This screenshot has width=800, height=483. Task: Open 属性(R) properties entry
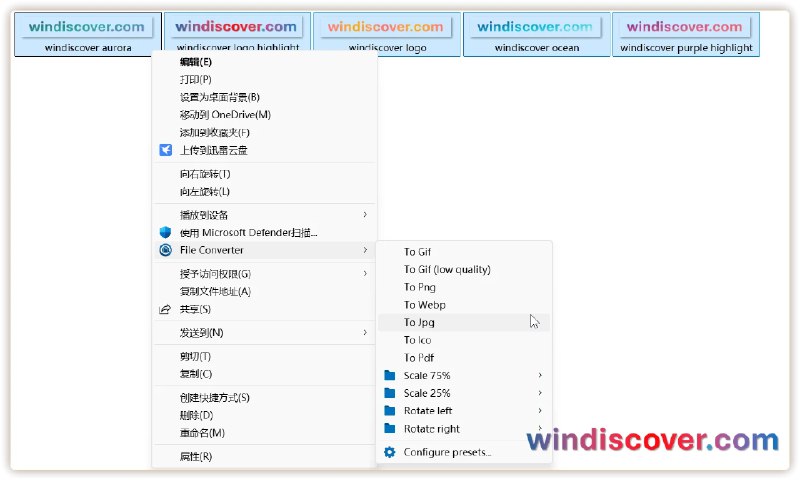pos(264,456)
